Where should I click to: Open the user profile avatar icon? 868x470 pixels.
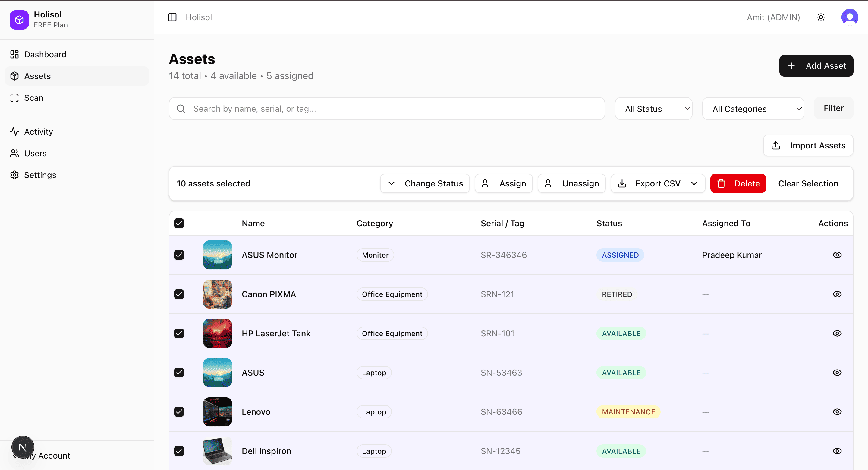pos(850,17)
